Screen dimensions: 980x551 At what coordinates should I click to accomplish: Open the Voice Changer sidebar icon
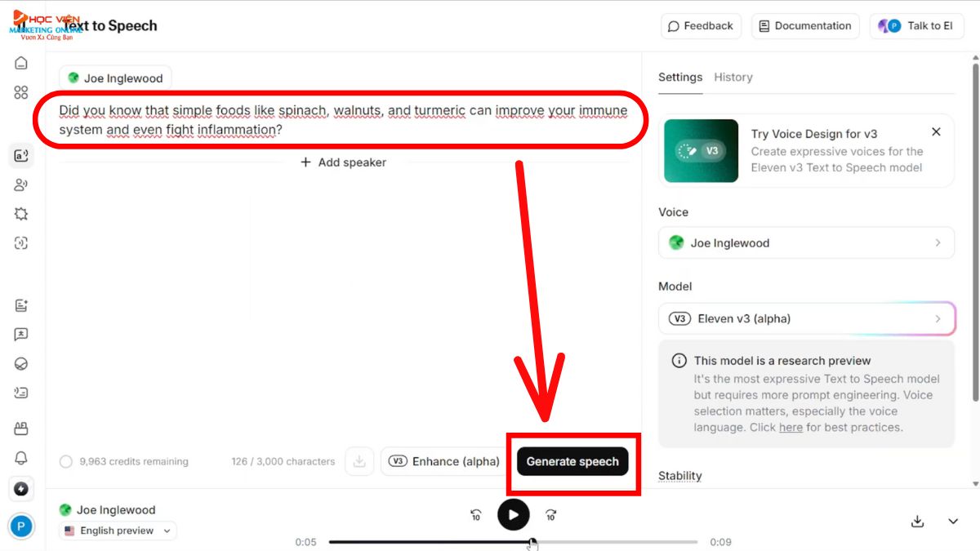(21, 184)
